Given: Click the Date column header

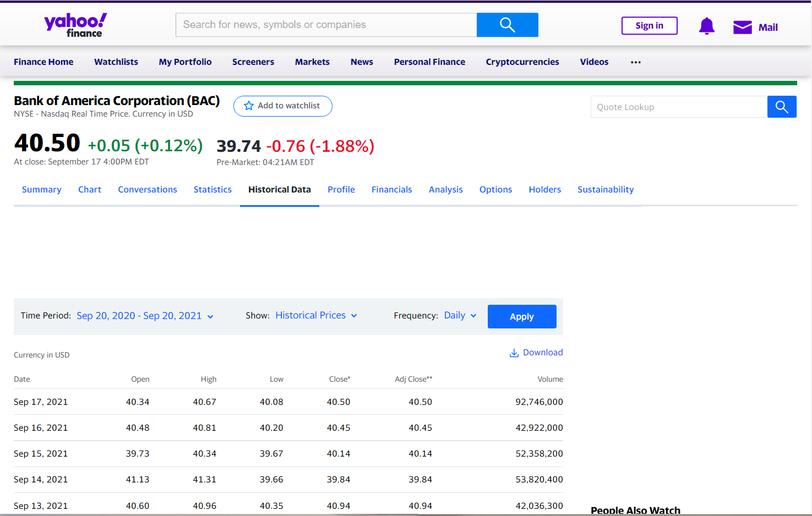Looking at the screenshot, I should point(22,379).
